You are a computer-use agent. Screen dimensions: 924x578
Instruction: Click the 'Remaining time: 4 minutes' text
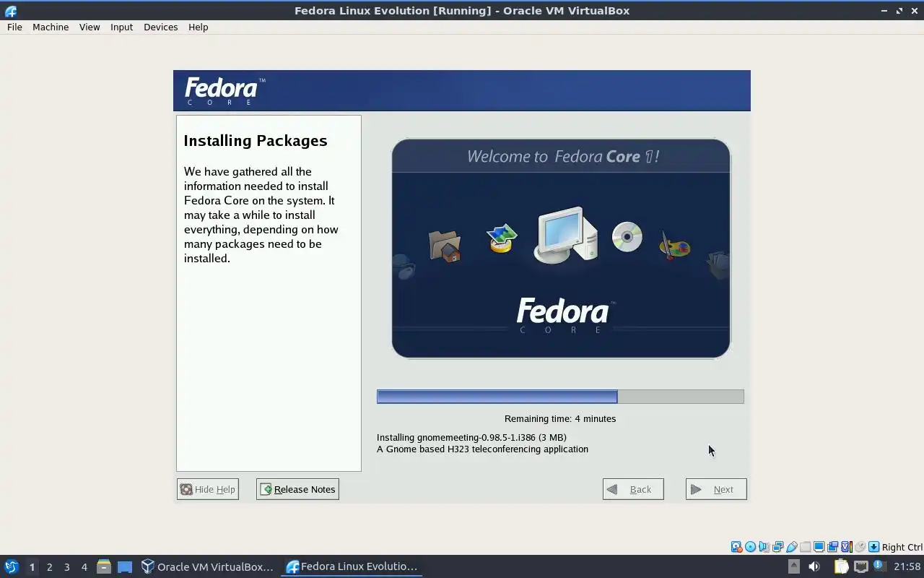(x=560, y=418)
